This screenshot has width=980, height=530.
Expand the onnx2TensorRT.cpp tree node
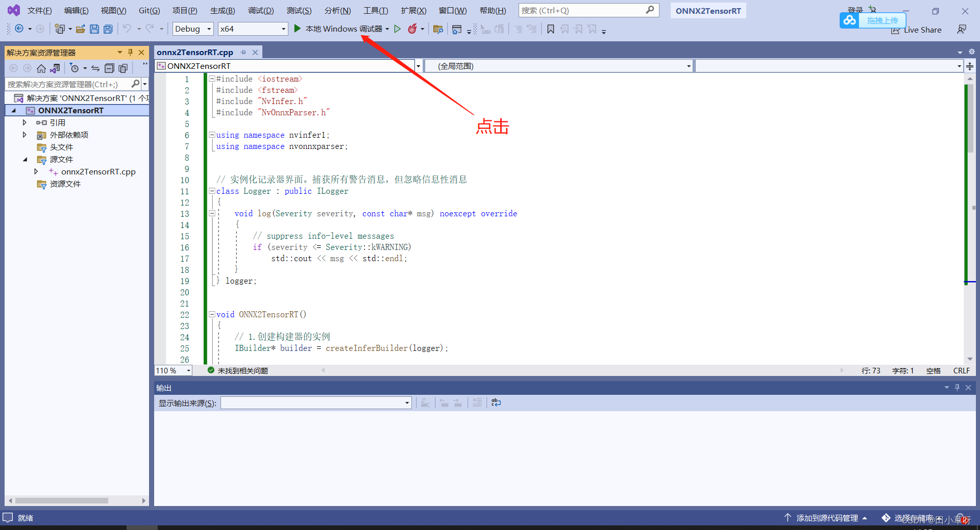tap(36, 171)
